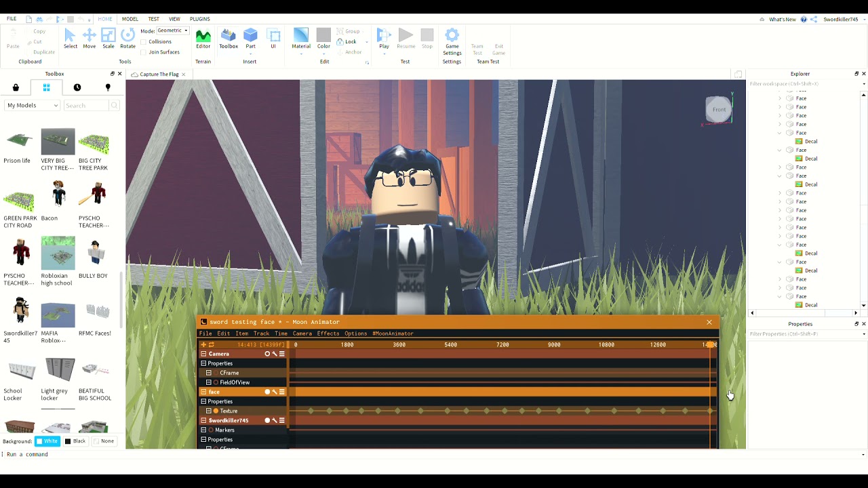This screenshot has height=488, width=868.
Task: Open the list menu icon on Camera track
Action: click(x=282, y=354)
